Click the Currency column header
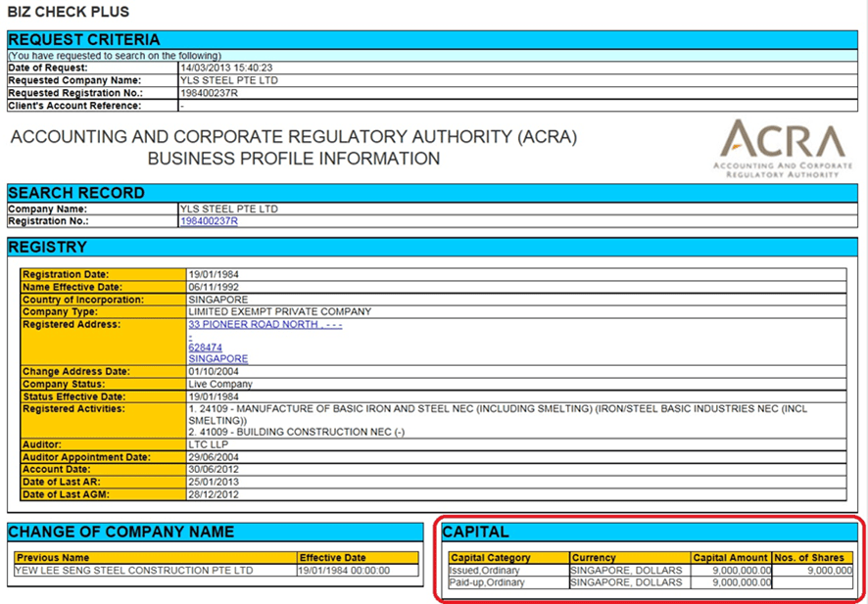 [x=631, y=558]
